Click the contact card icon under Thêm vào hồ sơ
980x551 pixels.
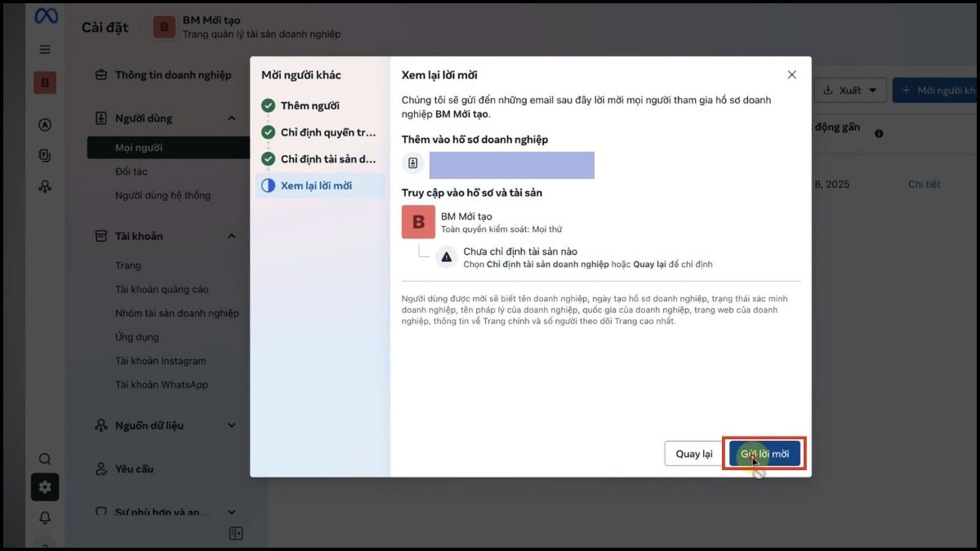[x=413, y=163]
